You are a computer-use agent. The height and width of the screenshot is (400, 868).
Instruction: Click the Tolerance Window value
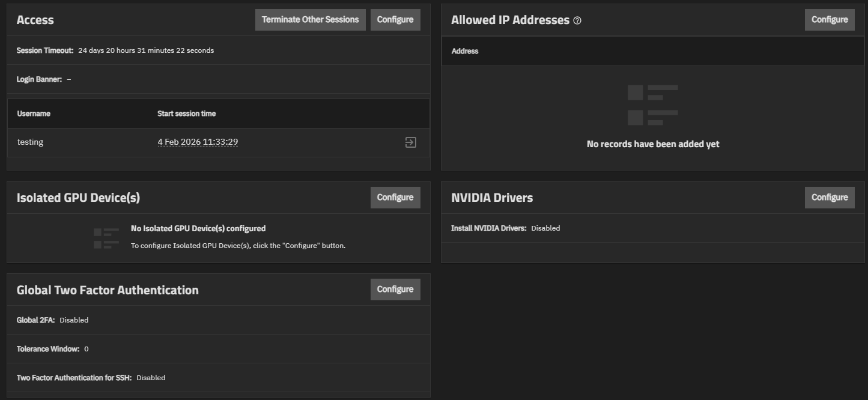pos(86,349)
